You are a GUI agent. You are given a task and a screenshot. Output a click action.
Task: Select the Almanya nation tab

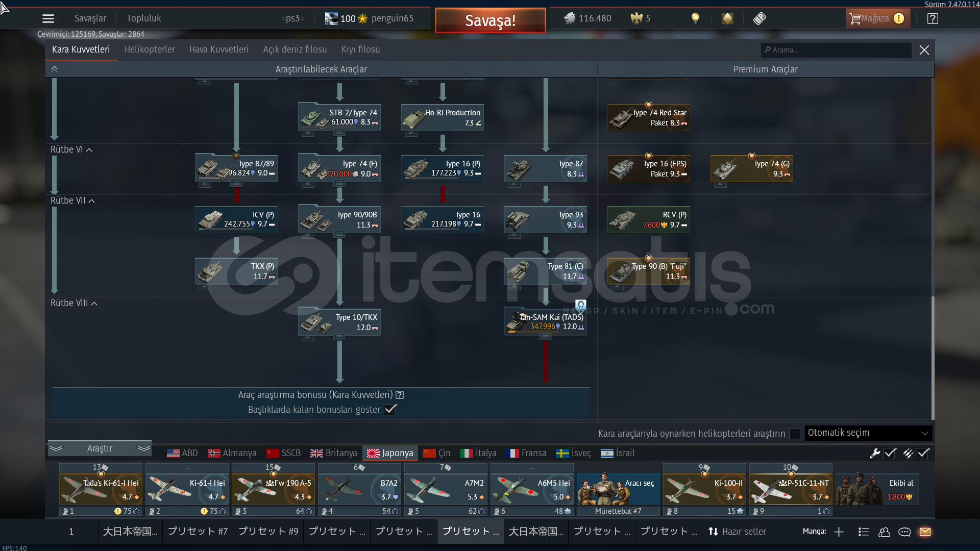[x=232, y=453]
